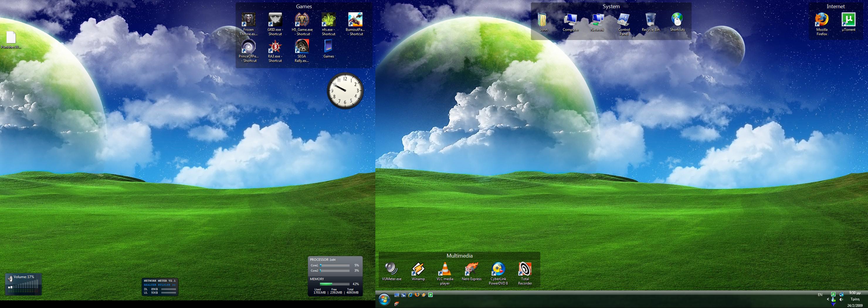This screenshot has height=308, width=868.
Task: Launch VLC media player desktop icon
Action: 445,269
